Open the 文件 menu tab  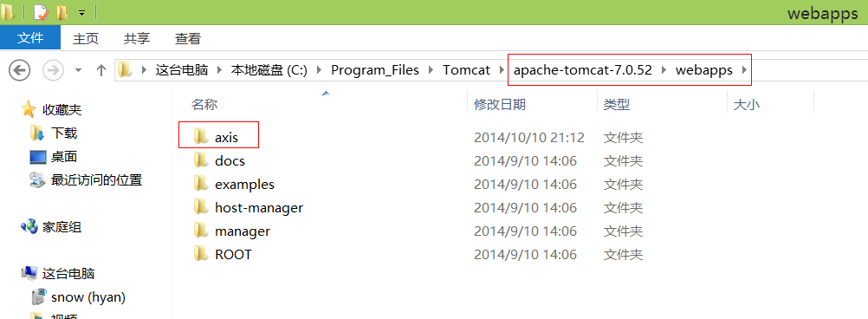click(x=30, y=38)
